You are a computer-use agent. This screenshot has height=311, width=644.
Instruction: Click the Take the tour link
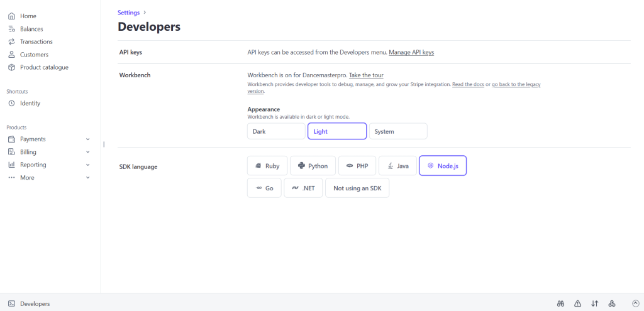click(370, 75)
